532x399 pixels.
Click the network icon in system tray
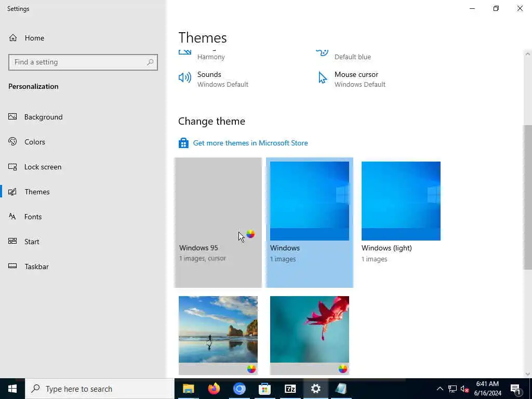tap(453, 389)
